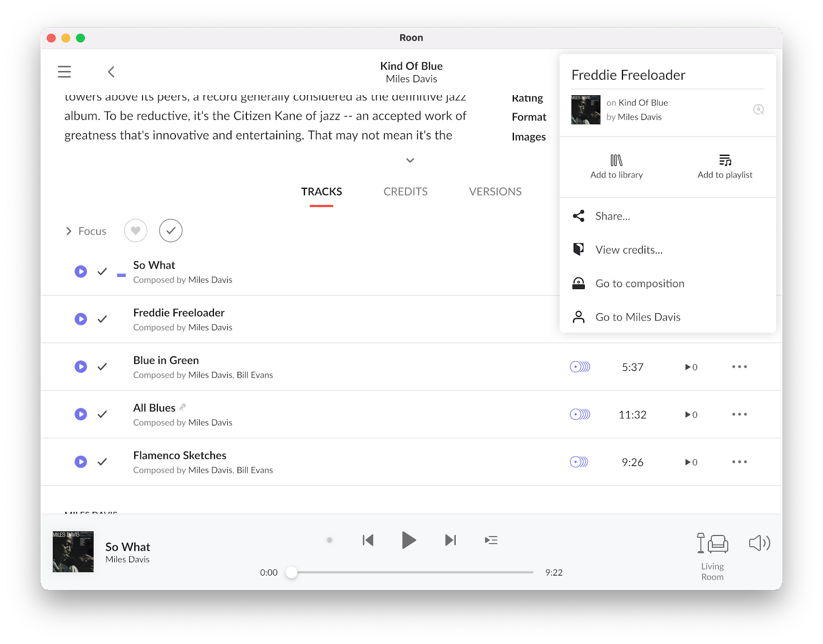823x644 pixels.
Task: Click the Images label
Action: coord(529,137)
